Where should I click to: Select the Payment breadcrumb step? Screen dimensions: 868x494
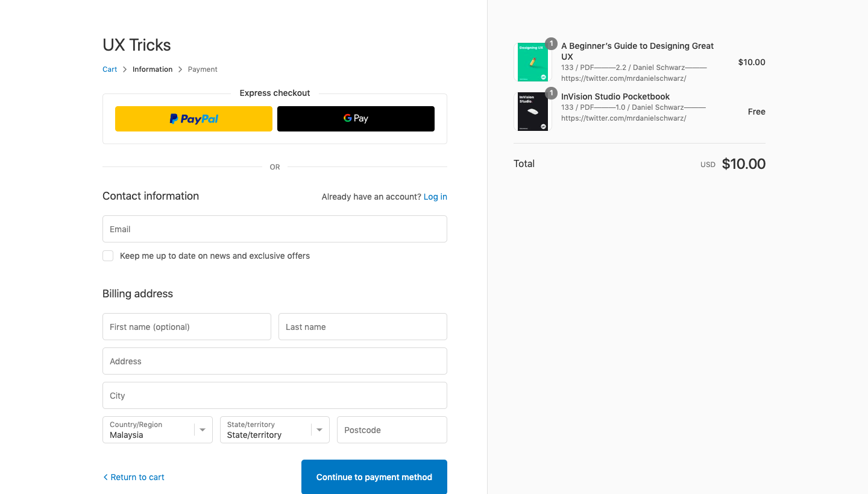(203, 69)
